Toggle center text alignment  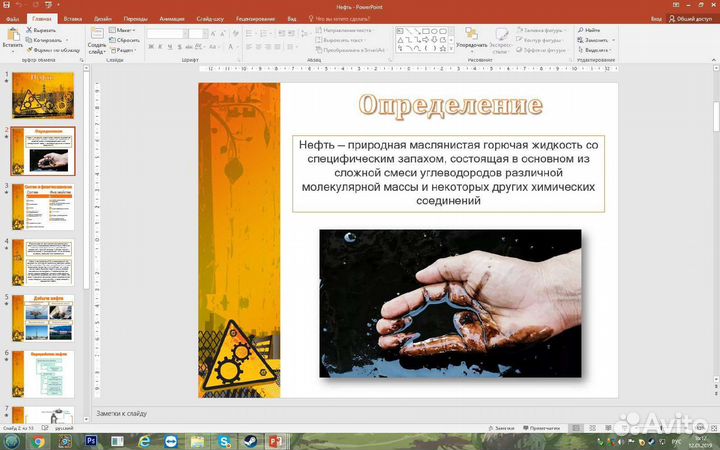tap(259, 47)
